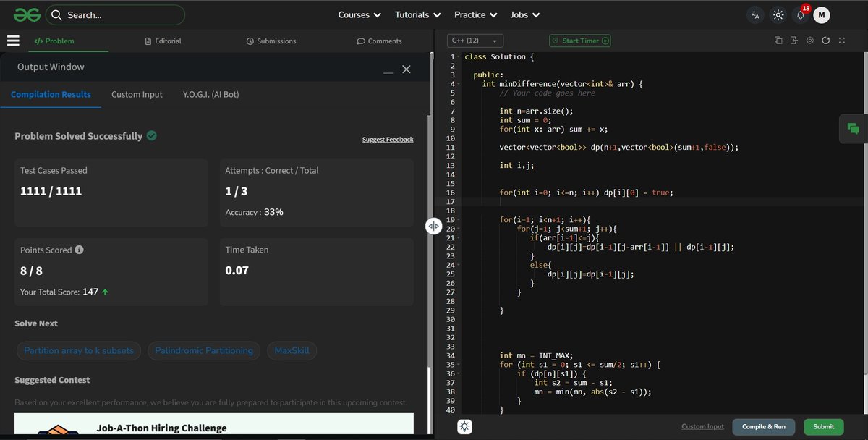
Task: Click the Suggest Feedback link
Action: coord(388,140)
